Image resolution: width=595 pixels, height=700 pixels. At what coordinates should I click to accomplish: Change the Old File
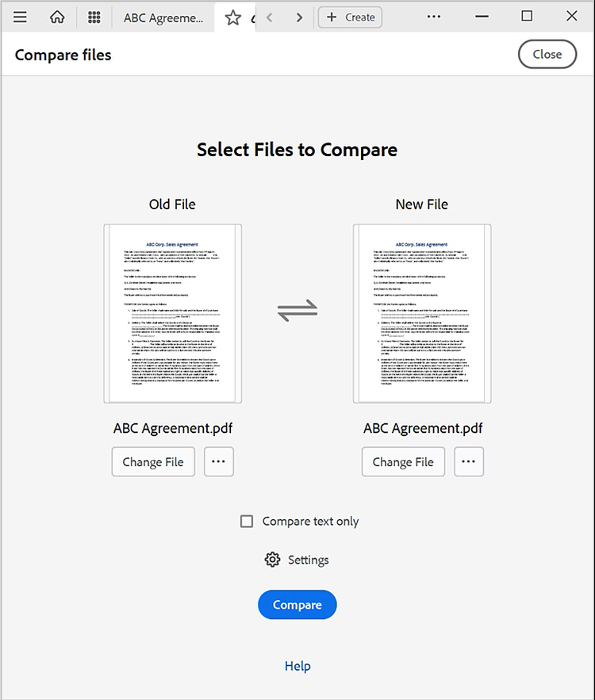click(x=153, y=461)
